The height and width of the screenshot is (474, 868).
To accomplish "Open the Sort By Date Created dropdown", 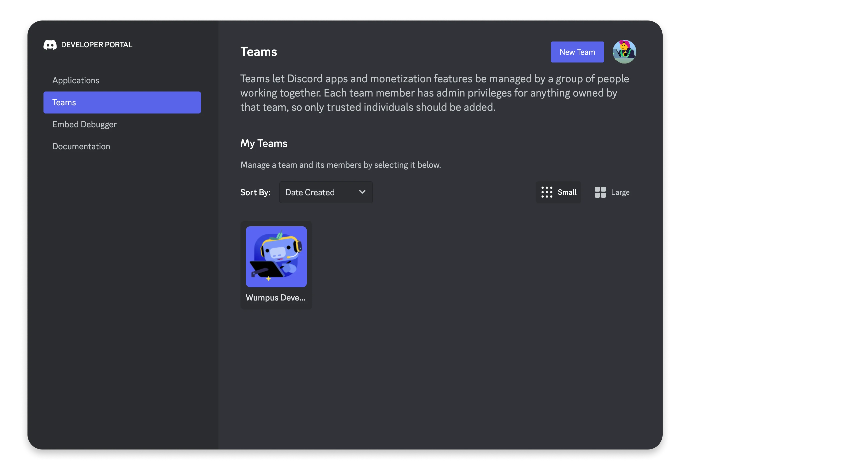I will pyautogui.click(x=326, y=192).
